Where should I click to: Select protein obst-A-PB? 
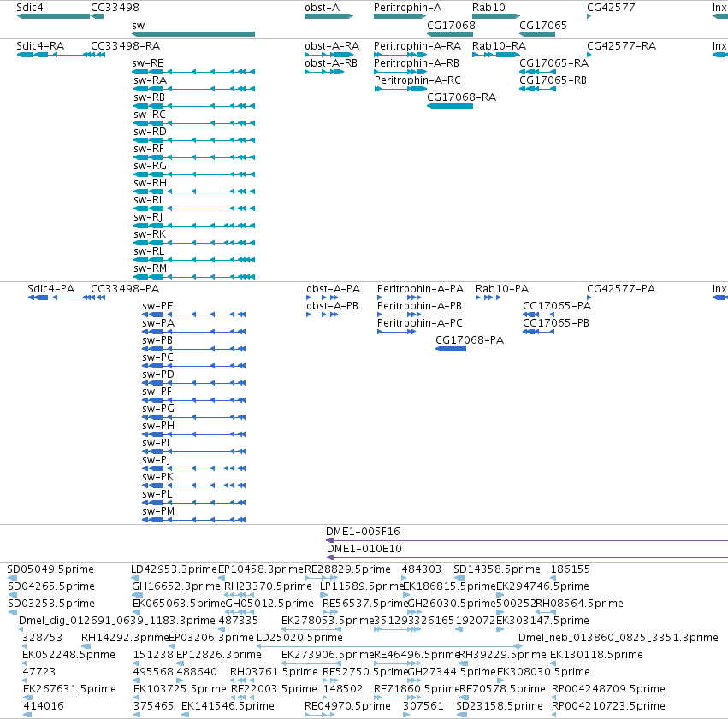323,315
